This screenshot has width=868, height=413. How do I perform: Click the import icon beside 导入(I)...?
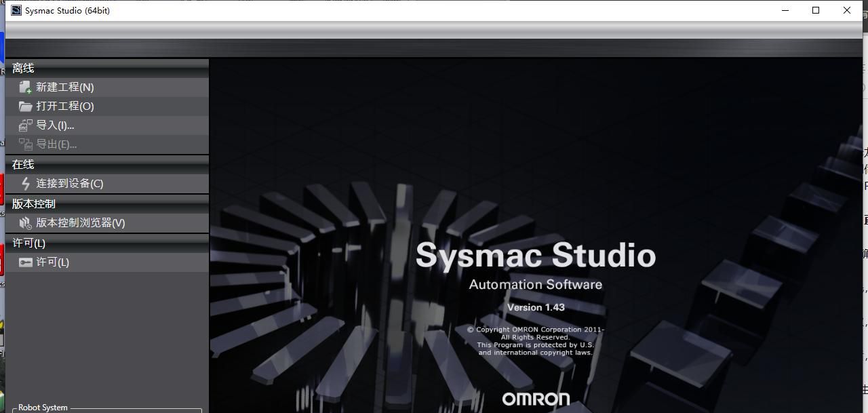(26, 125)
